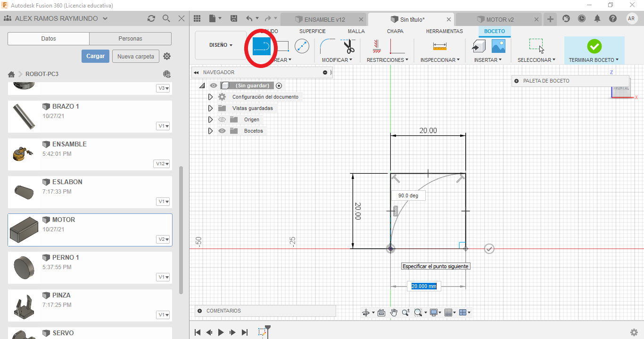Select the circle sketch tool
644x339 pixels.
pos(302,46)
